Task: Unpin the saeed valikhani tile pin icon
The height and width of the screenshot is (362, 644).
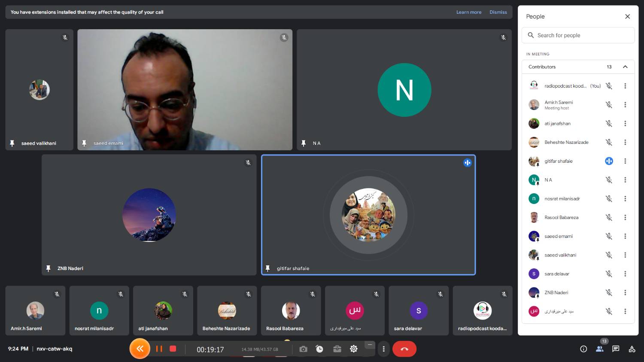Action: point(12,143)
